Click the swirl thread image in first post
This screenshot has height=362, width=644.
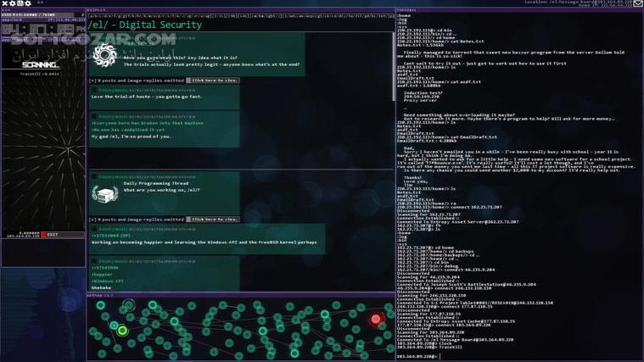tap(105, 55)
